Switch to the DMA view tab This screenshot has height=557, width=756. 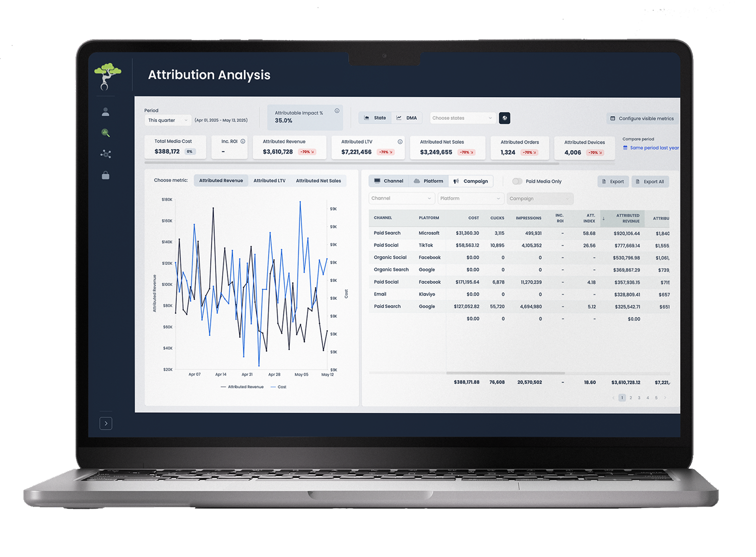click(407, 118)
